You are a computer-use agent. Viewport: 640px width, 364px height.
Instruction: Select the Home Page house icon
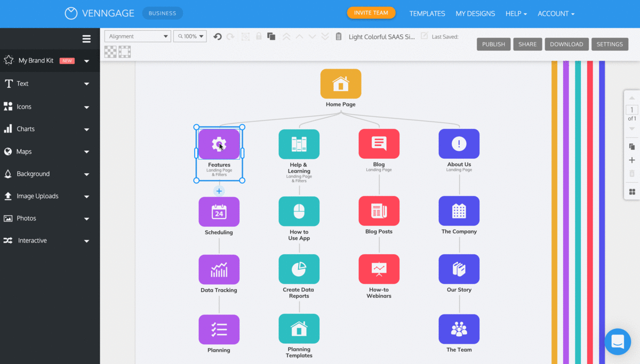[341, 84]
